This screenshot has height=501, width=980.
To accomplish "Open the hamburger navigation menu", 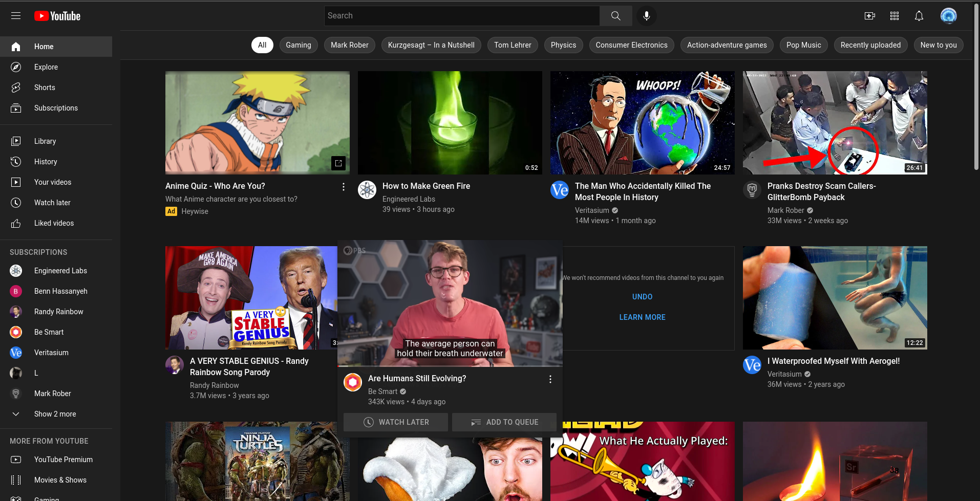I will point(15,15).
